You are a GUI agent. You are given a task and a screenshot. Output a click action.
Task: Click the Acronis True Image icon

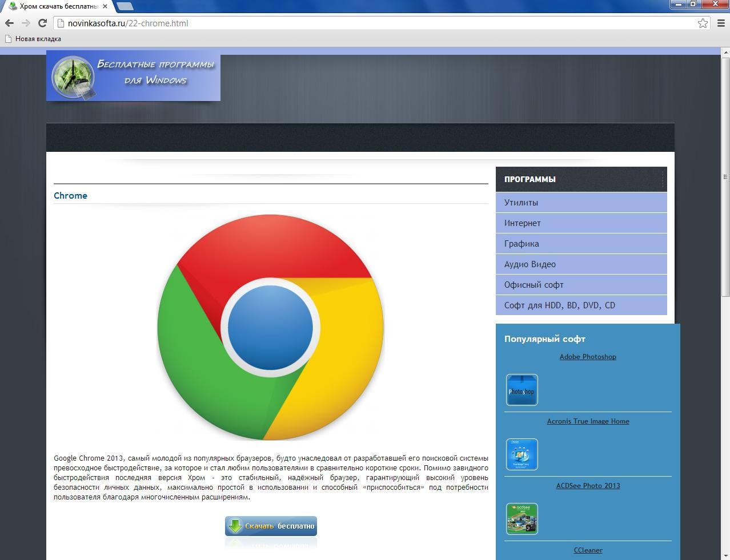tap(522, 454)
